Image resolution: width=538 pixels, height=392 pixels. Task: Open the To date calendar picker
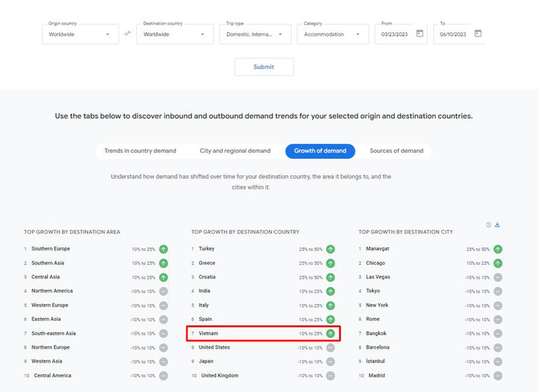click(478, 34)
